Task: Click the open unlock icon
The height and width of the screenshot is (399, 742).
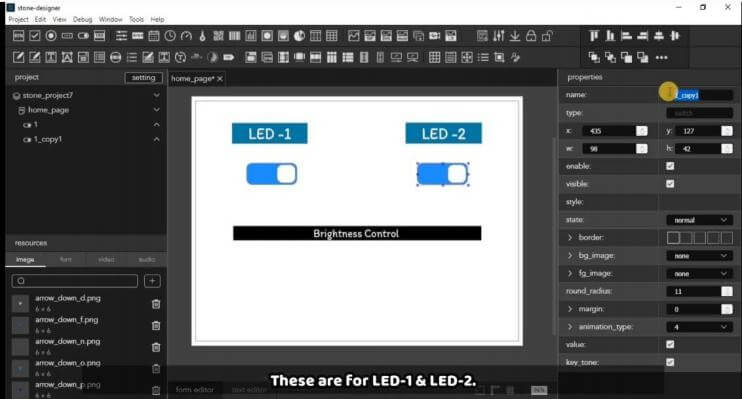Action: (548, 36)
